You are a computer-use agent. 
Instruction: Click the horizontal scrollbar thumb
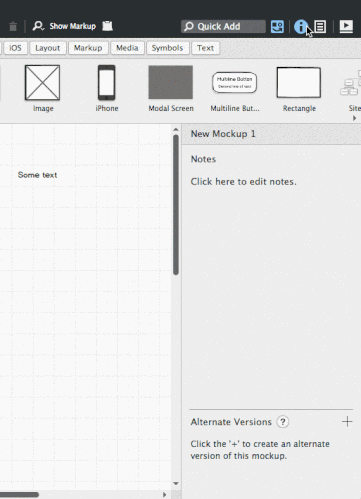(19, 495)
